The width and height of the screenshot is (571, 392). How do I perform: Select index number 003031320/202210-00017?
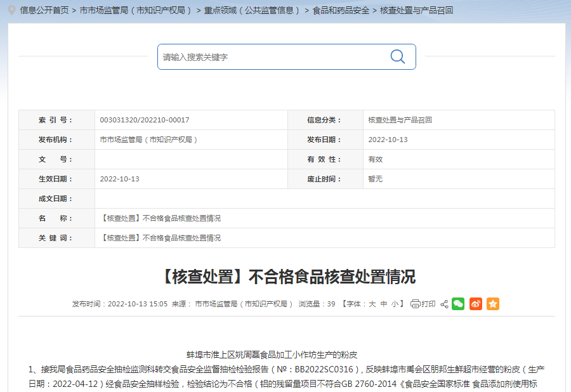(x=145, y=120)
